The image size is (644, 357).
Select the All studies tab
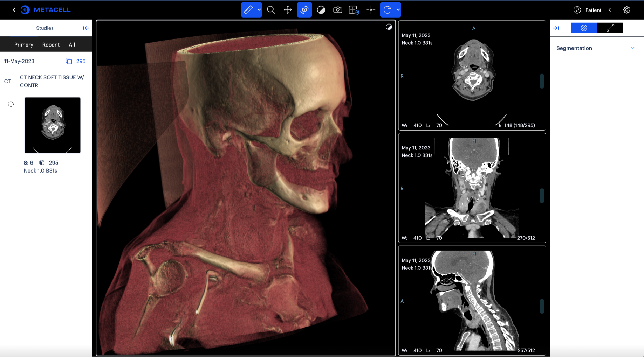[72, 45]
